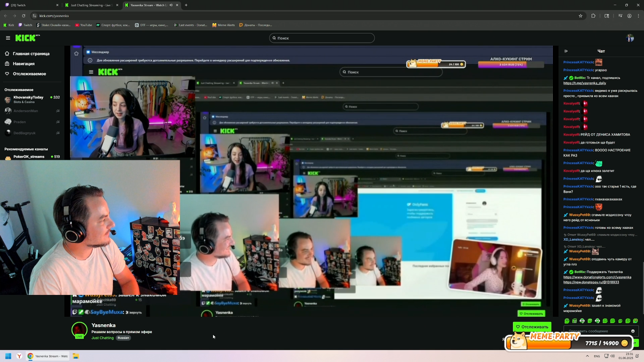644x362 pixels.
Task: Open Windows notification center bell
Action: tap(637, 356)
